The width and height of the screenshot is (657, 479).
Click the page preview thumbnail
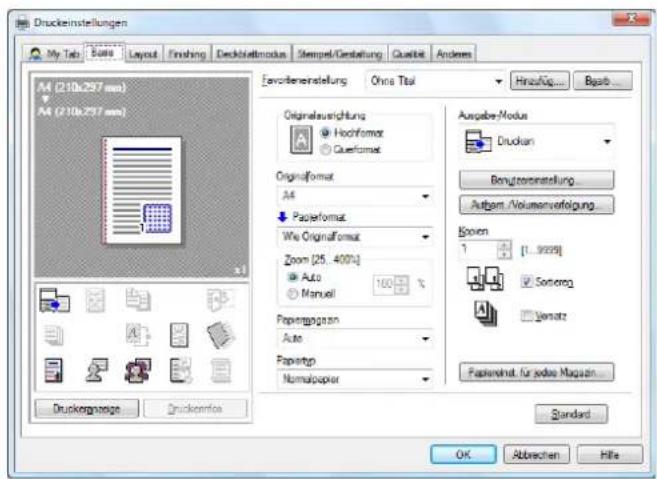pyautogui.click(x=142, y=191)
